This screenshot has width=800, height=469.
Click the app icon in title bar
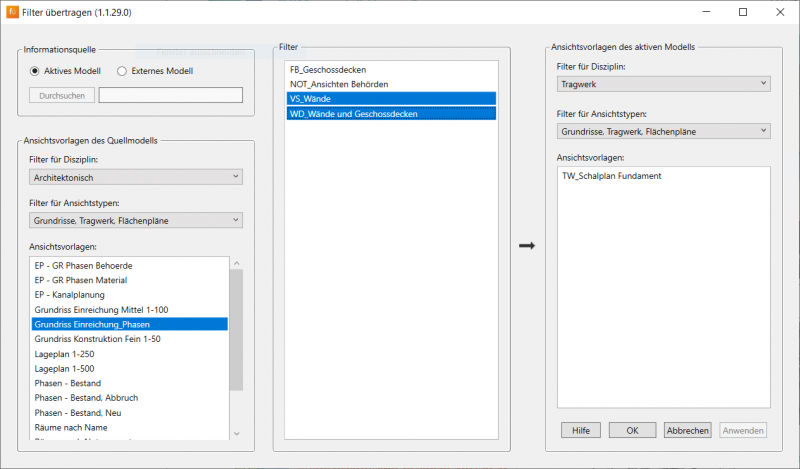(11, 12)
